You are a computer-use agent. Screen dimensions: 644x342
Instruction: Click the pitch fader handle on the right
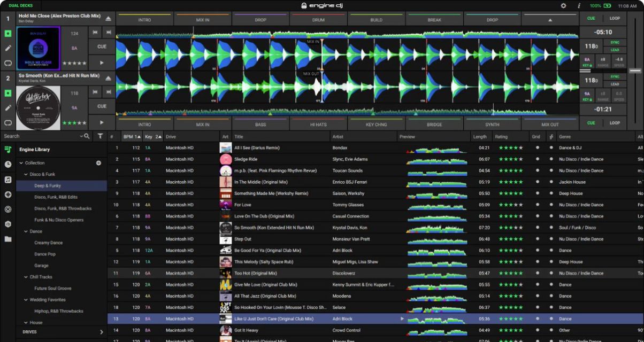tap(635, 71)
